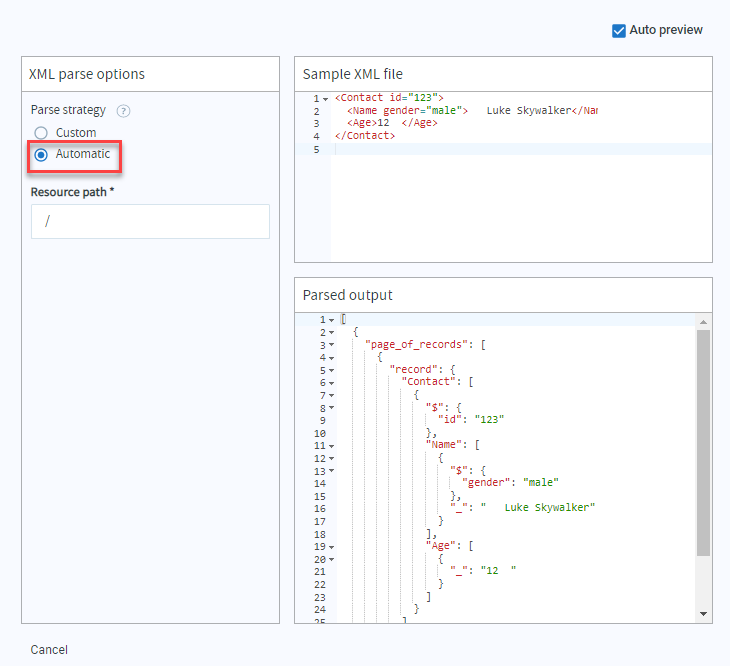
Task: Collapse line 7 fold in Parsed output
Action: tap(331, 396)
